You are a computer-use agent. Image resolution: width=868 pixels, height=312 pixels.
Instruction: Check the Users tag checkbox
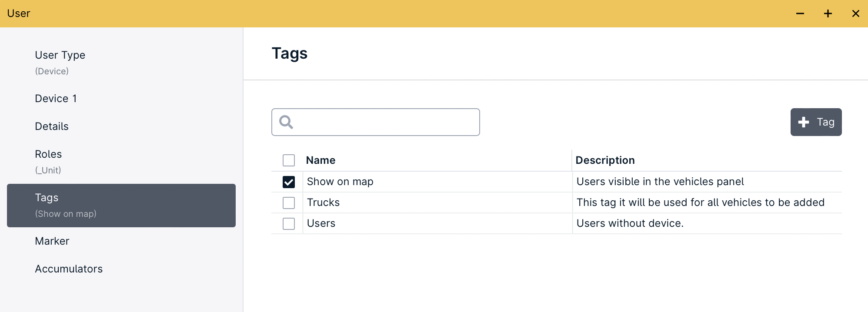289,223
